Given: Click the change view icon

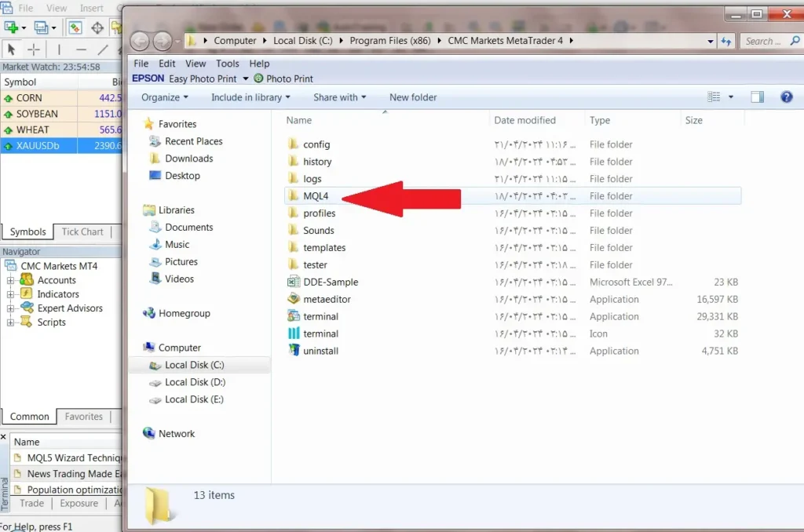Looking at the screenshot, I should (x=714, y=97).
